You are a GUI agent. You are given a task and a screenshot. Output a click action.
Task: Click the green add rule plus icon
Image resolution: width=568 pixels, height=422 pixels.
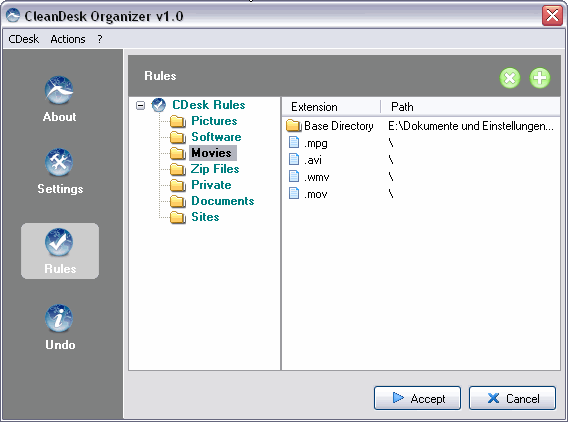coord(540,78)
